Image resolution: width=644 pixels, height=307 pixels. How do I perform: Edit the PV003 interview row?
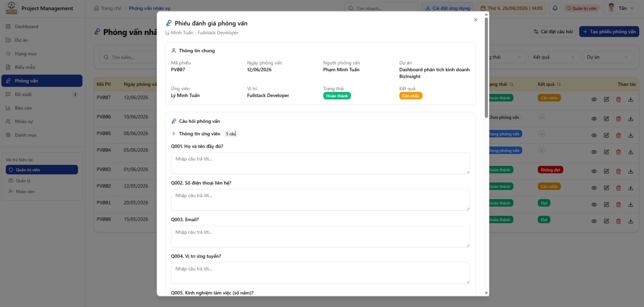pyautogui.click(x=606, y=171)
